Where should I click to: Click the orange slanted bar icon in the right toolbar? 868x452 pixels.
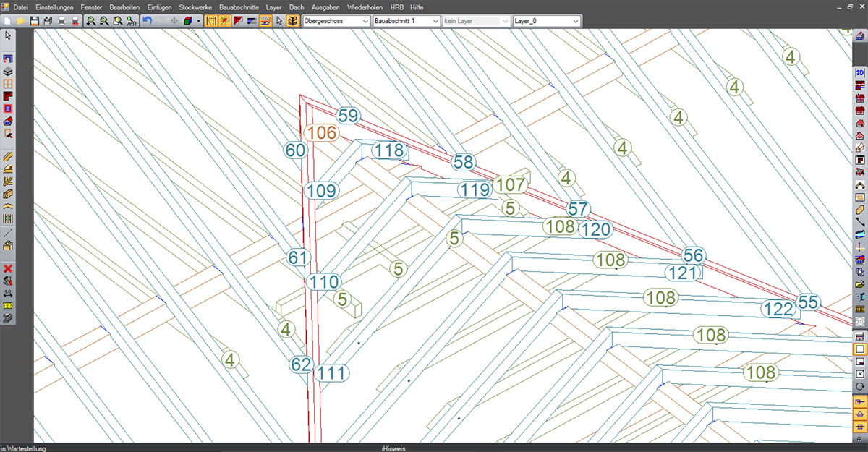click(x=860, y=210)
